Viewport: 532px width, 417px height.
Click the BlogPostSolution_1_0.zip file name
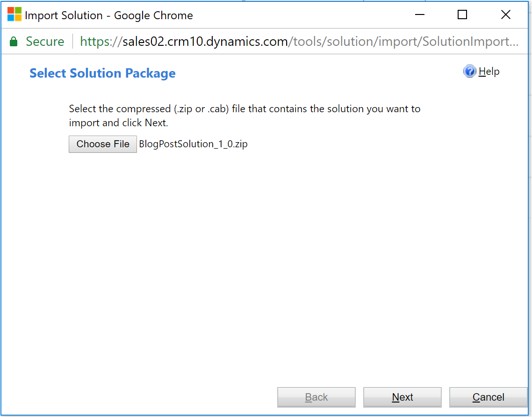click(x=194, y=144)
